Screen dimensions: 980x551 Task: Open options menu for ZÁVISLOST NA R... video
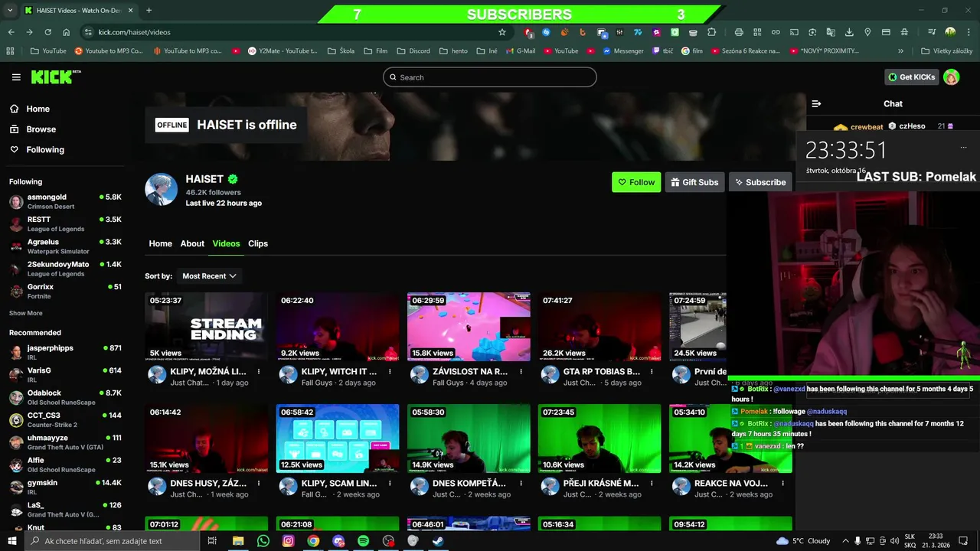[521, 372]
